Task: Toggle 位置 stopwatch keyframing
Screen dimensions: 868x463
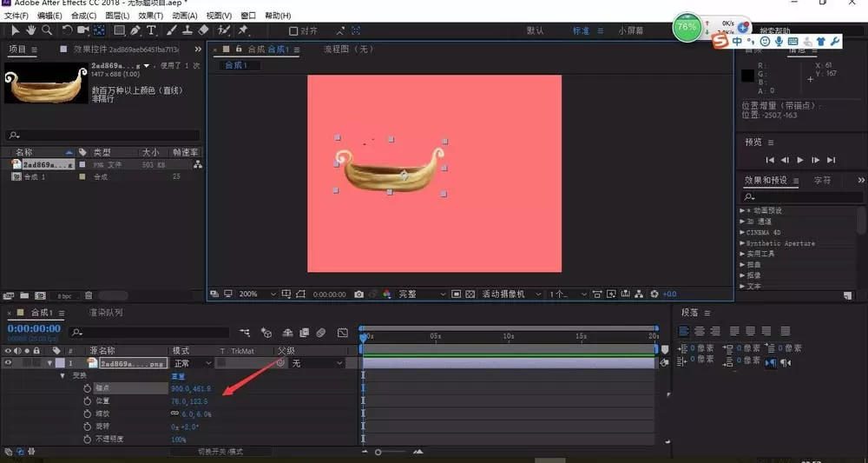Action: (x=87, y=401)
